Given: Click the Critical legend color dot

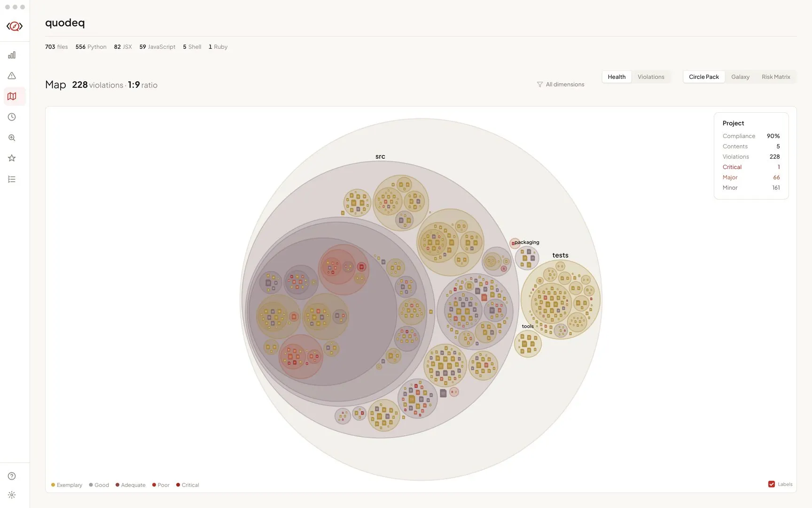Looking at the screenshot, I should (178, 485).
